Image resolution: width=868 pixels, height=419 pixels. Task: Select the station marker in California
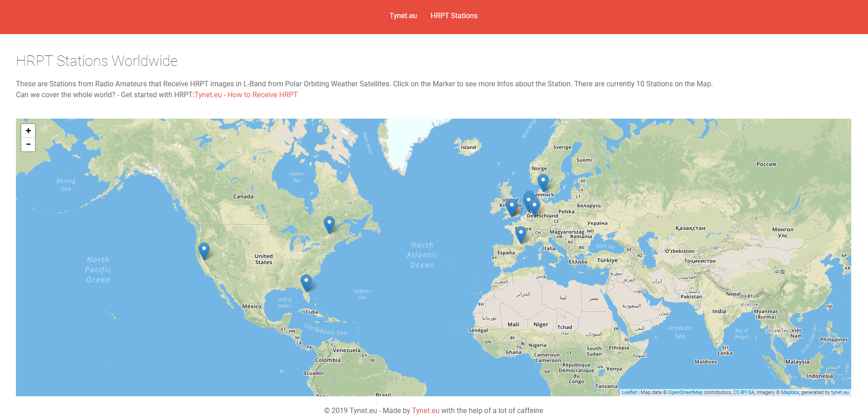pos(204,251)
